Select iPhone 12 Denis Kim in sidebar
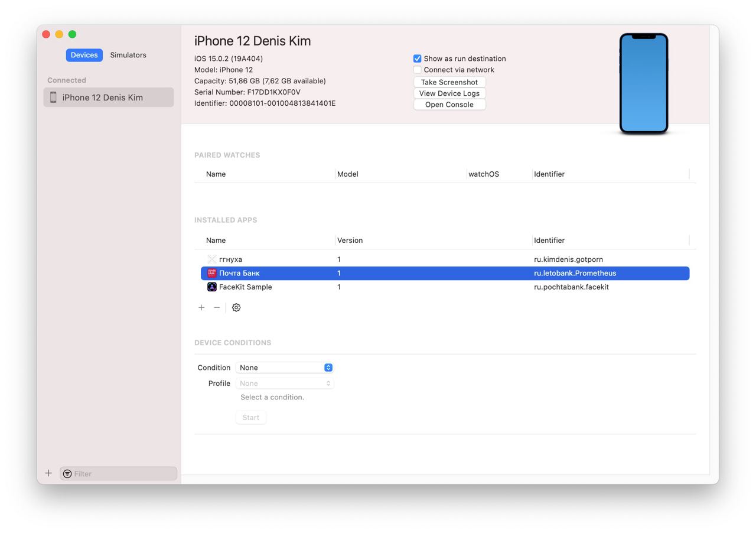756x533 pixels. click(x=109, y=97)
